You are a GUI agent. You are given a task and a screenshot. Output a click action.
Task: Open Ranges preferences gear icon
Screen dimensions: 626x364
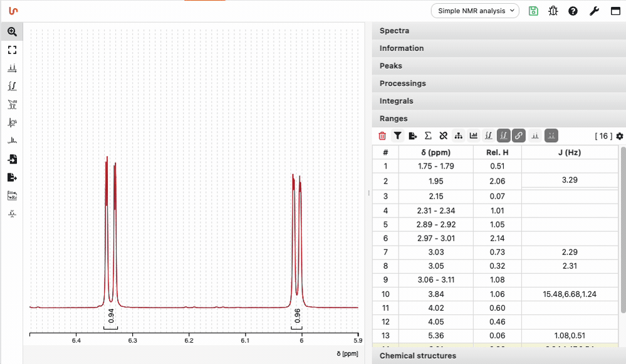[620, 136]
